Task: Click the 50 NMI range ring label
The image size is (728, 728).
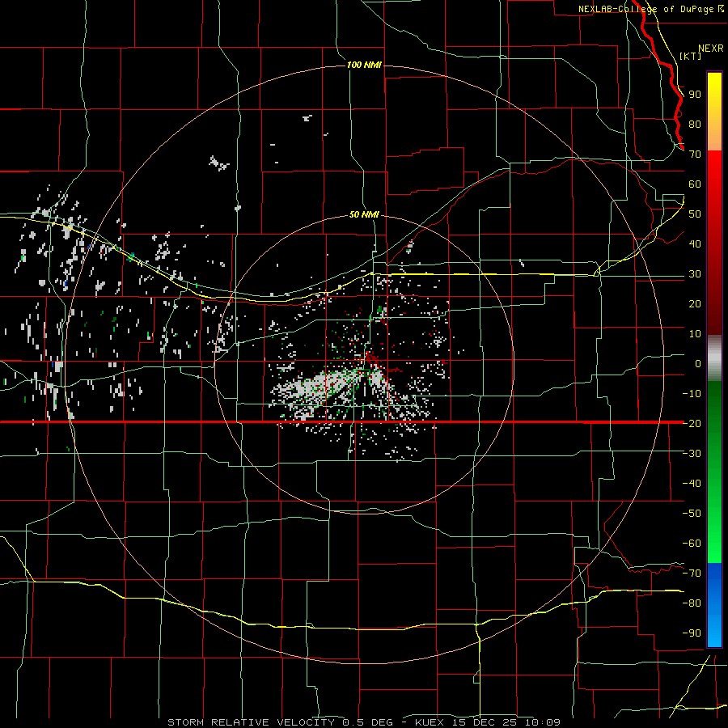Action: point(364,214)
